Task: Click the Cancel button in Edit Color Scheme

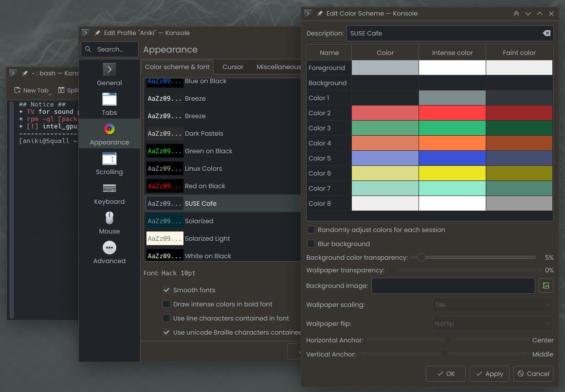Action: pos(533,374)
